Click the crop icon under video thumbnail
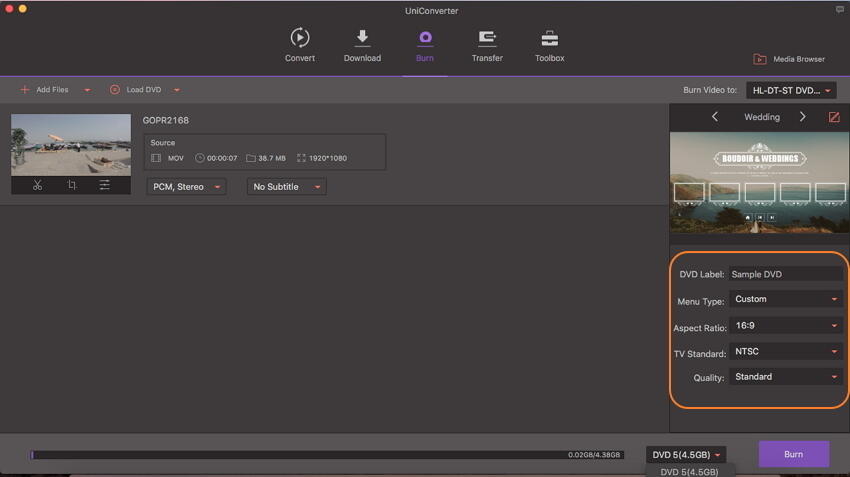This screenshot has height=477, width=850. 71,185
